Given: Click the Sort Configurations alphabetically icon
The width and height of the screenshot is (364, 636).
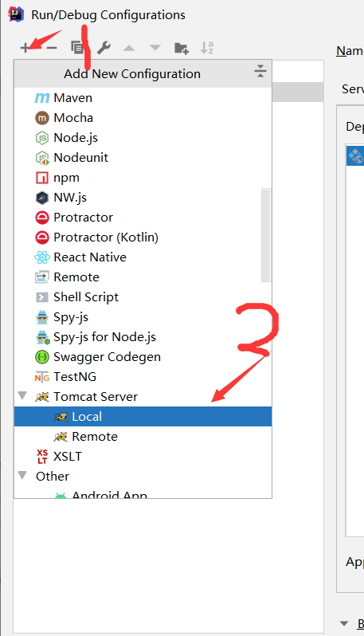Looking at the screenshot, I should pyautogui.click(x=207, y=48).
